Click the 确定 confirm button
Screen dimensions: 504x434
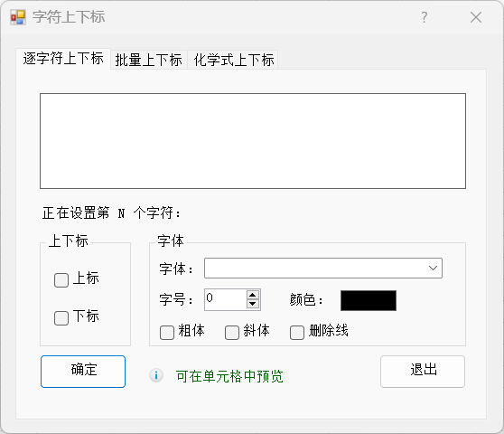pyautogui.click(x=83, y=372)
